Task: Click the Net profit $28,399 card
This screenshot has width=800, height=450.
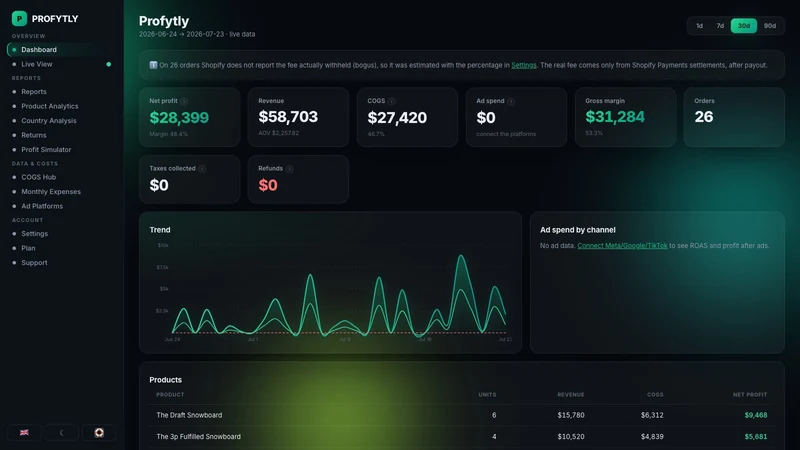Action: coord(189,117)
